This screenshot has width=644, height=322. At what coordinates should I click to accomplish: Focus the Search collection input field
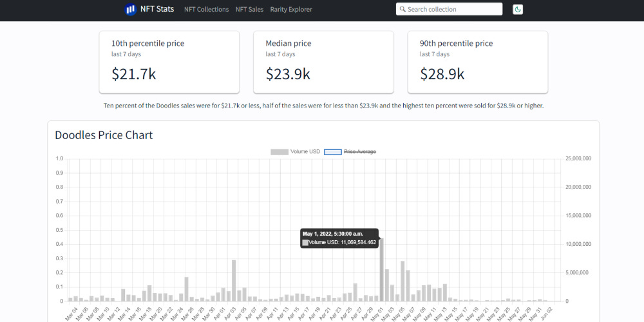point(449,9)
